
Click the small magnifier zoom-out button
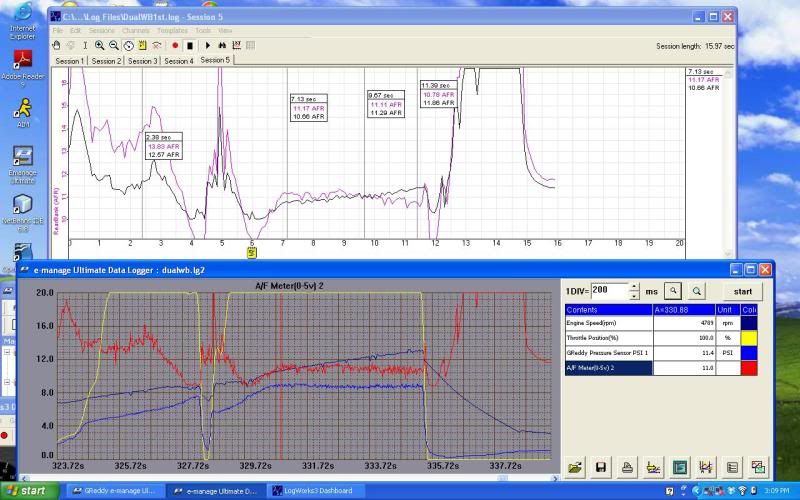(674, 291)
